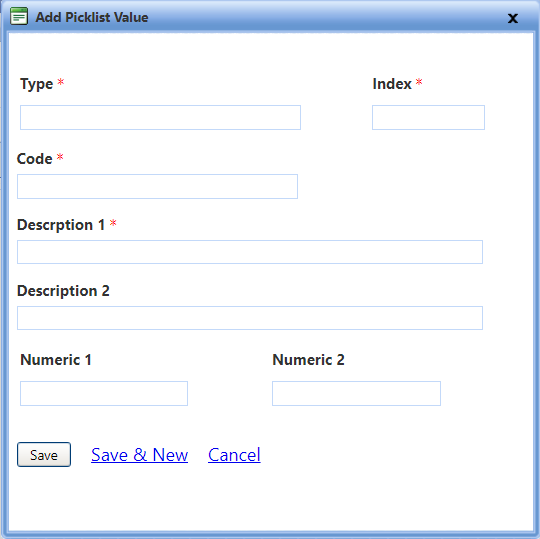
Task: Click the Descrption 1 text box
Action: point(250,252)
